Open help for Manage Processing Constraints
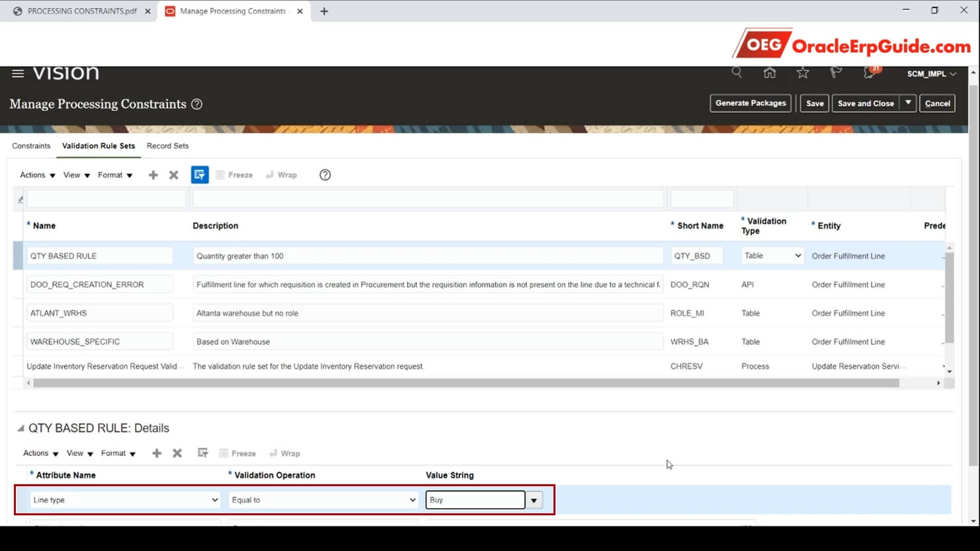 point(196,104)
